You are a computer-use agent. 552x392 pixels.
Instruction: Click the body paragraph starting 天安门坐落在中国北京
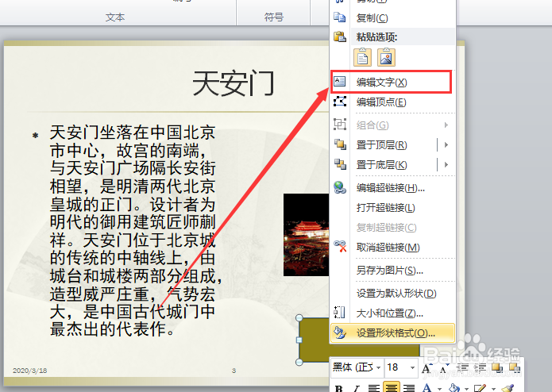[x=135, y=231]
